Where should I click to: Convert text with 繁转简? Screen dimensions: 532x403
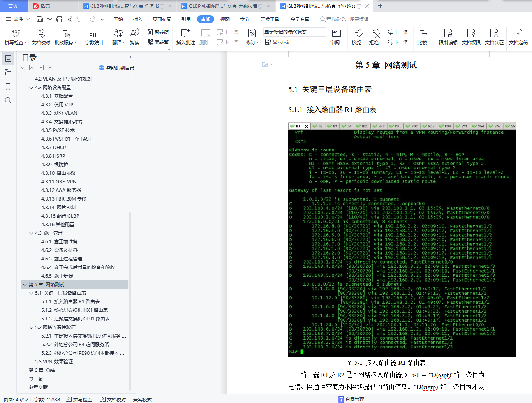[158, 32]
